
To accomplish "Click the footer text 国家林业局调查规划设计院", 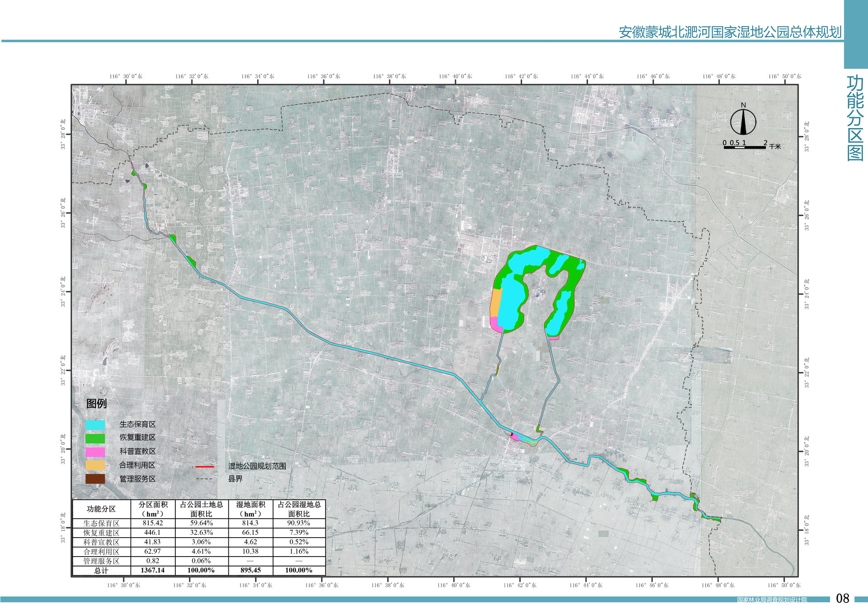I will click(x=772, y=600).
